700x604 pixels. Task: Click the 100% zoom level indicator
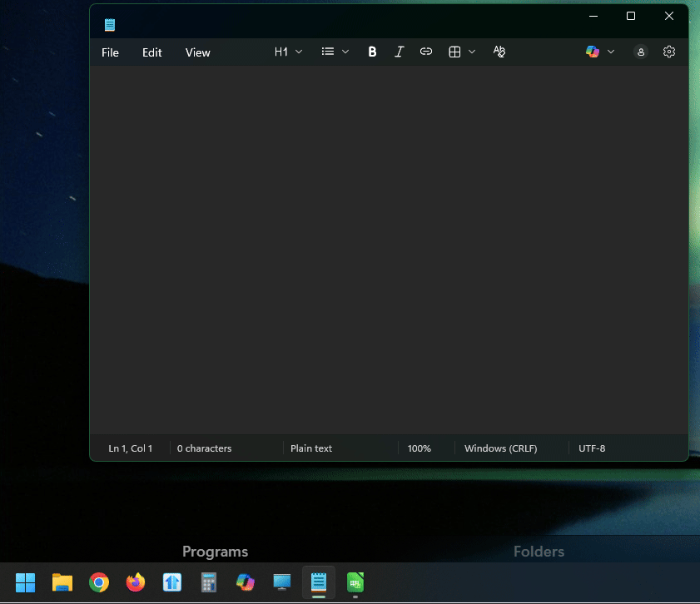coord(419,448)
